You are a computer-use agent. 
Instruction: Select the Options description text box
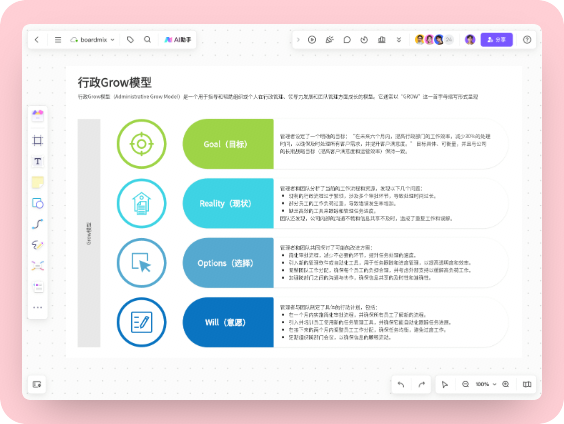[376, 263]
